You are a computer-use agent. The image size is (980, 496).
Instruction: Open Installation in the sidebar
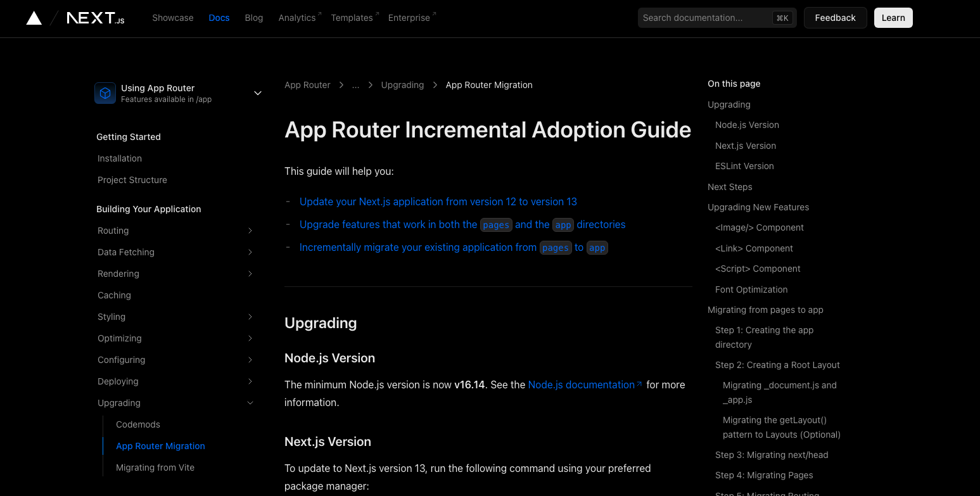coord(120,158)
